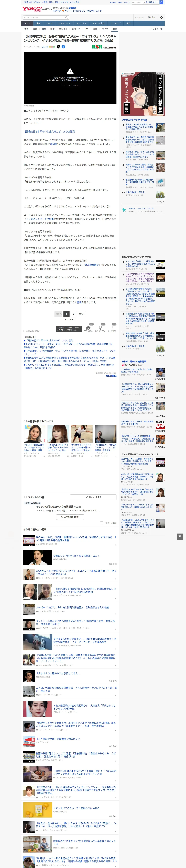Open settings gear icon in header
Screen dimensions: 186x868
pos(161,18)
